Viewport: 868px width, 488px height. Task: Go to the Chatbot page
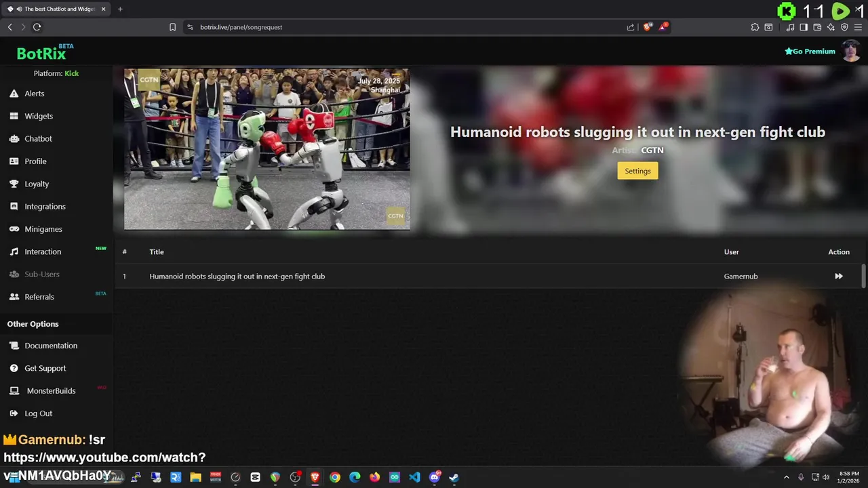tap(38, 138)
